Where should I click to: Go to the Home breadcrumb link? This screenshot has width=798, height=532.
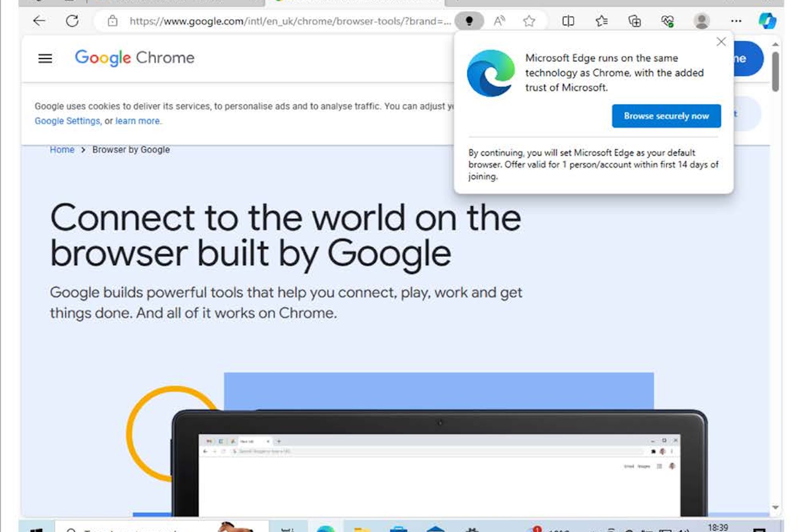pos(62,150)
